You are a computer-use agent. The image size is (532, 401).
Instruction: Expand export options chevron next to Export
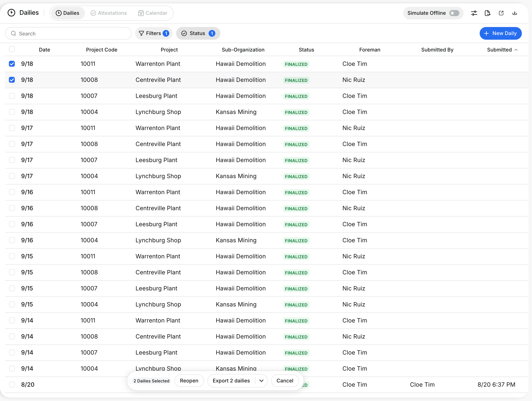click(x=261, y=381)
